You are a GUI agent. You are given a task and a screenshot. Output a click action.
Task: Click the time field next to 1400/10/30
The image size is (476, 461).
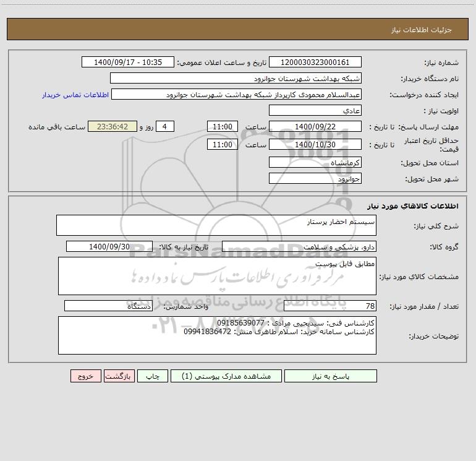(x=222, y=144)
